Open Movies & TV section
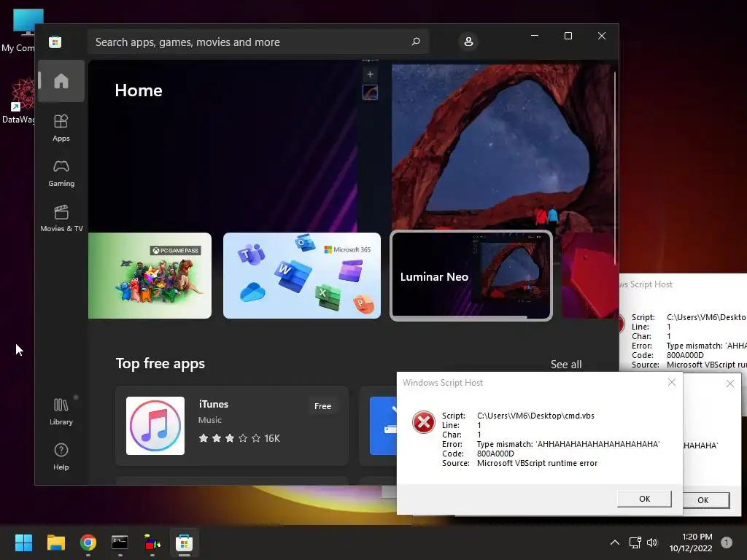 [x=61, y=219]
